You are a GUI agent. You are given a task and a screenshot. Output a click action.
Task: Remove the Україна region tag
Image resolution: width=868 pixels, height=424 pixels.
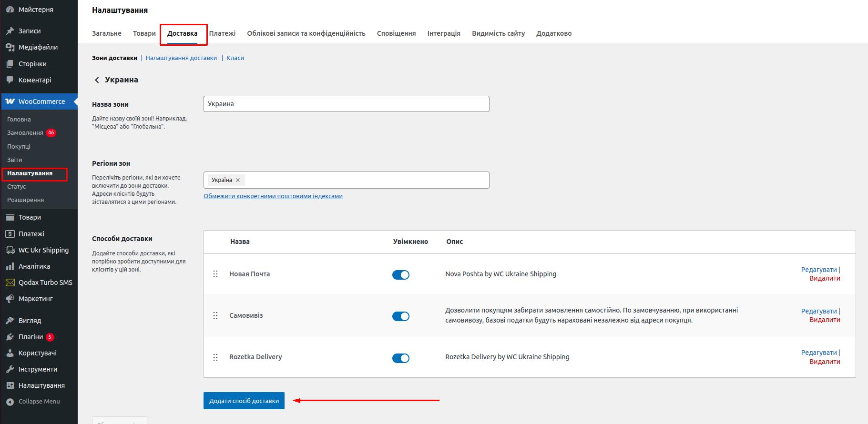pos(238,180)
